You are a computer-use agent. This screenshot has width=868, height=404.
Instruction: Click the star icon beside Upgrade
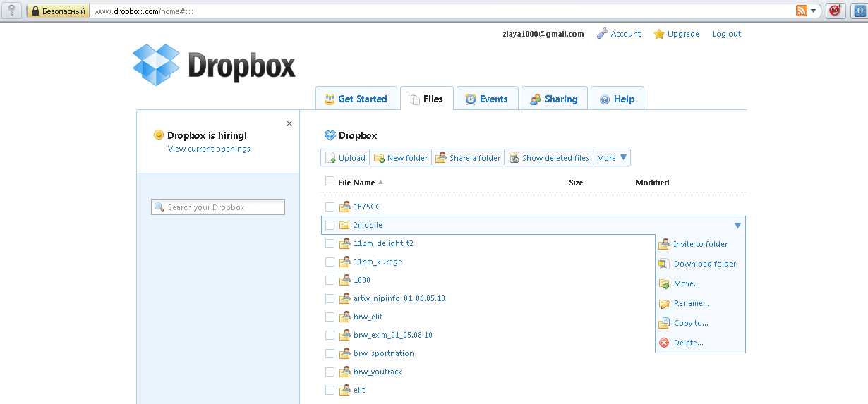pyautogui.click(x=659, y=34)
